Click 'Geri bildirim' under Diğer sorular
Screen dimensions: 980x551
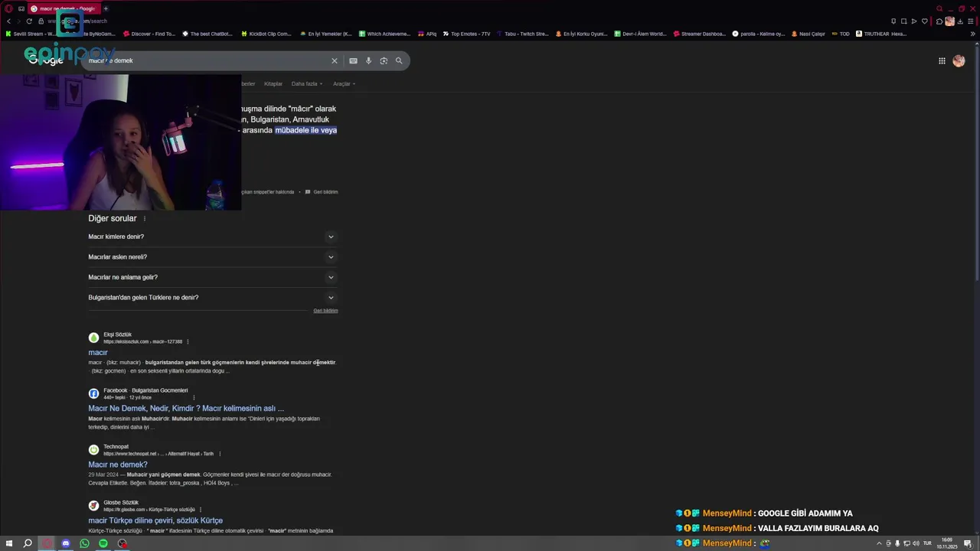pyautogui.click(x=325, y=311)
